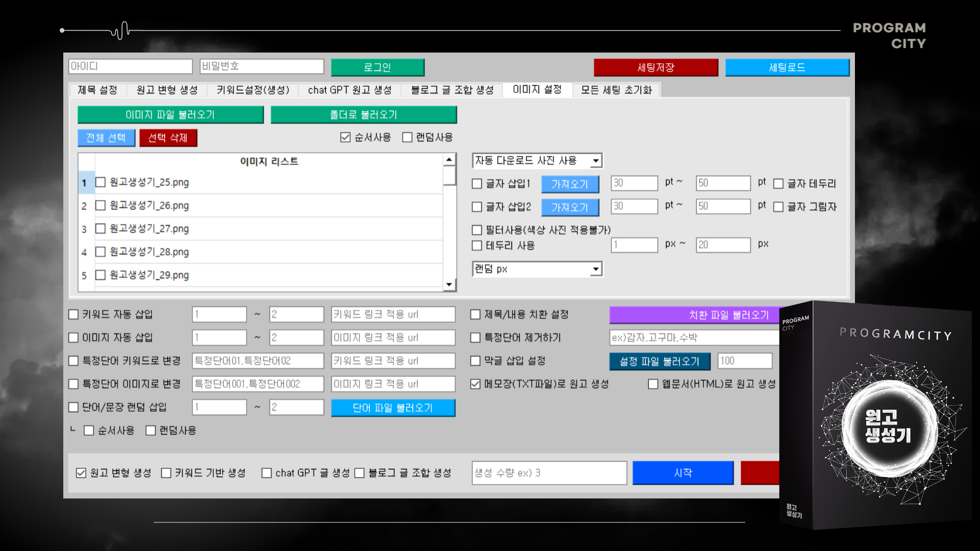Screen dimensions: 980x551
Task: Click the red 선택 삭제 button
Action: pyautogui.click(x=168, y=138)
